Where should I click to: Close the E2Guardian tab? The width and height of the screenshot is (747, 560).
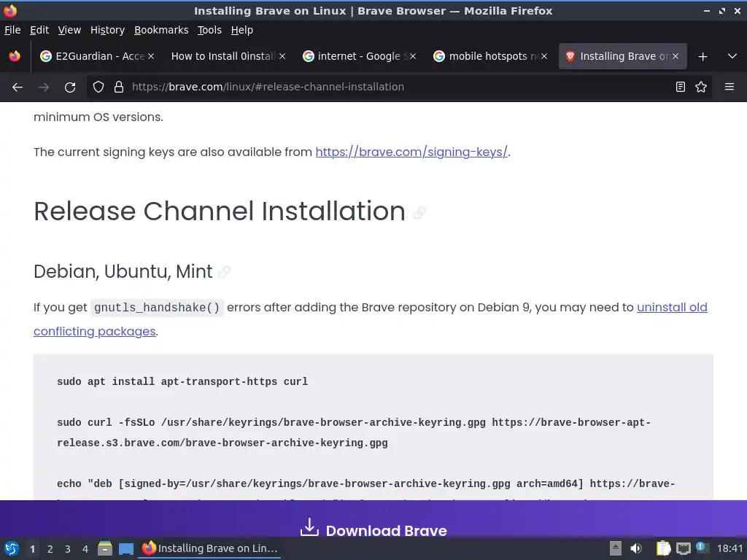pos(150,56)
